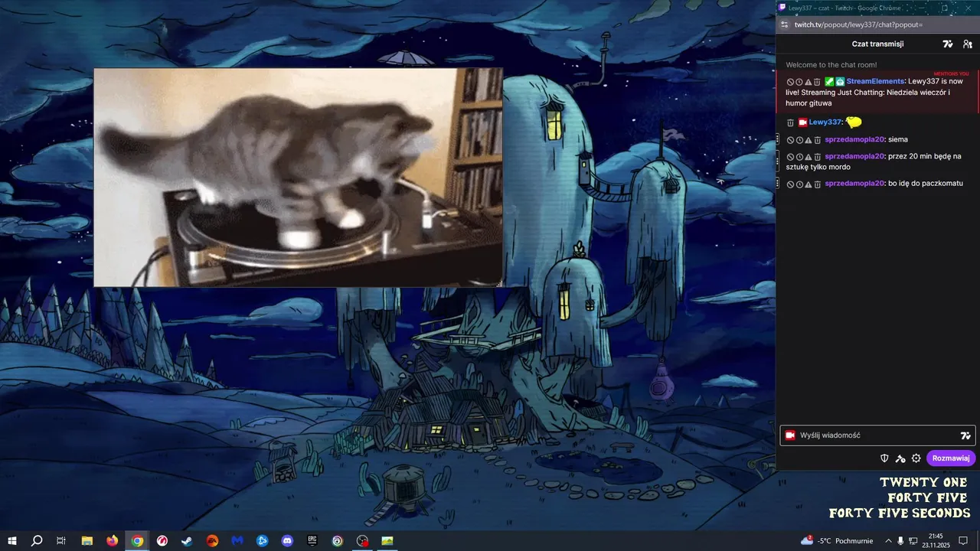Screen dimensions: 980x551
Task: Open chat settings gear icon
Action: tap(916, 458)
